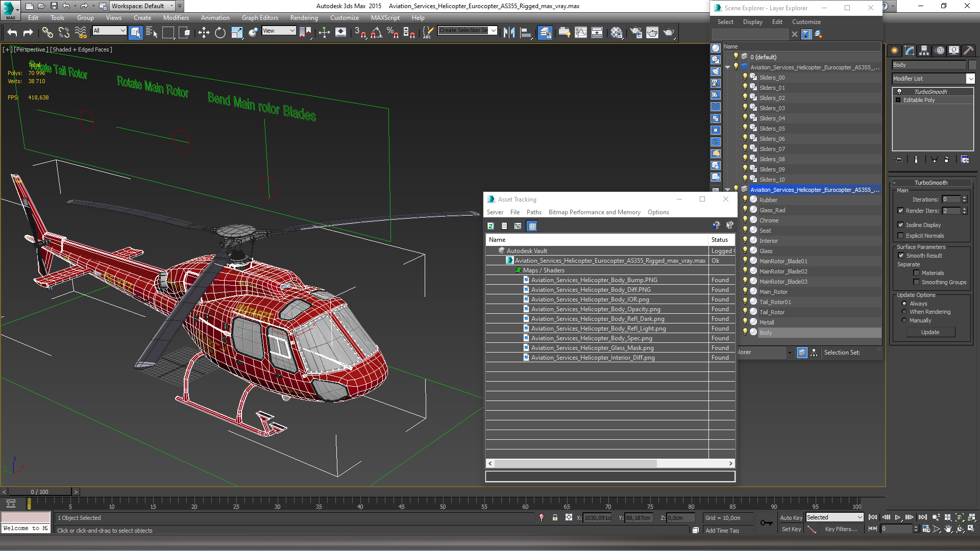Click the Set Key button

(791, 529)
